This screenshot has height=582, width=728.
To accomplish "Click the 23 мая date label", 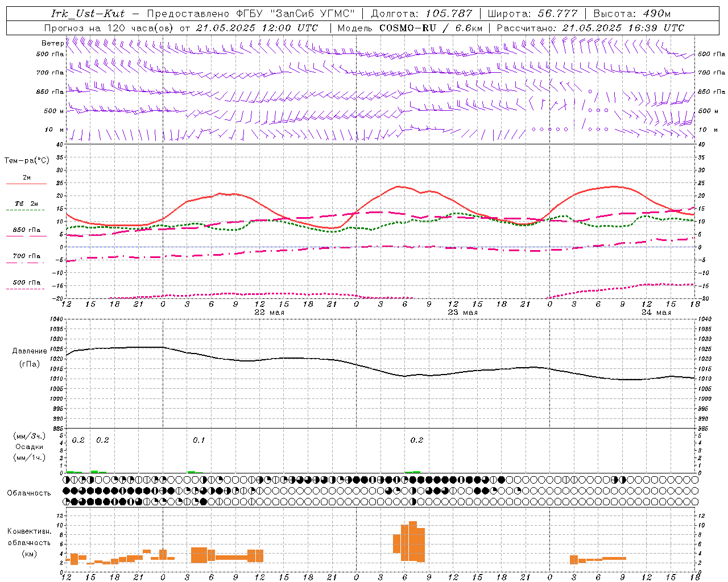I will (x=462, y=313).
